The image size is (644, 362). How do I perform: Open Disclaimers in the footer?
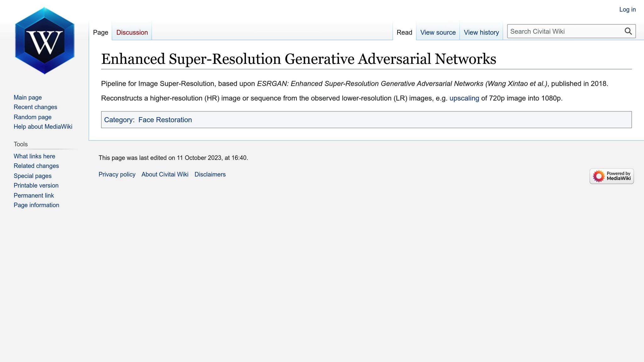(210, 174)
